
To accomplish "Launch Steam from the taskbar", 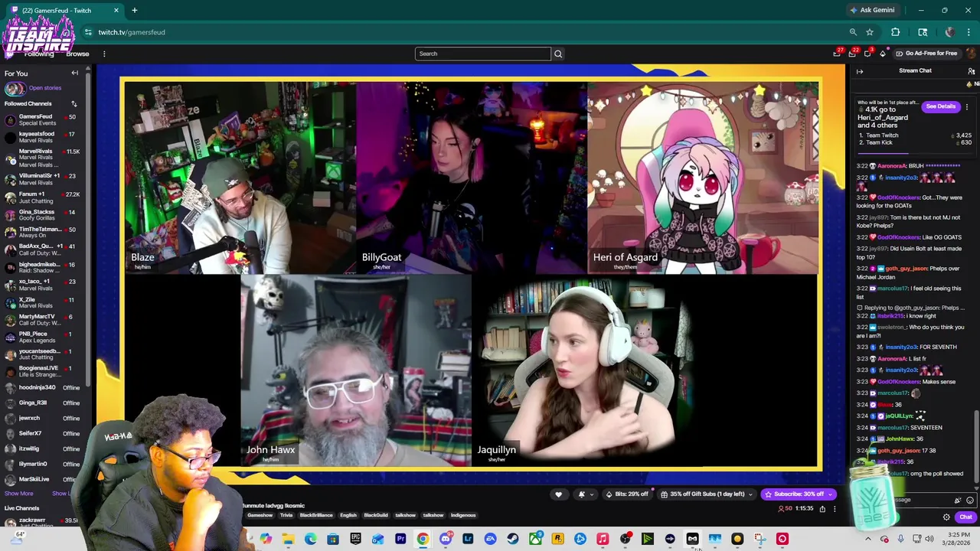I will click(513, 540).
